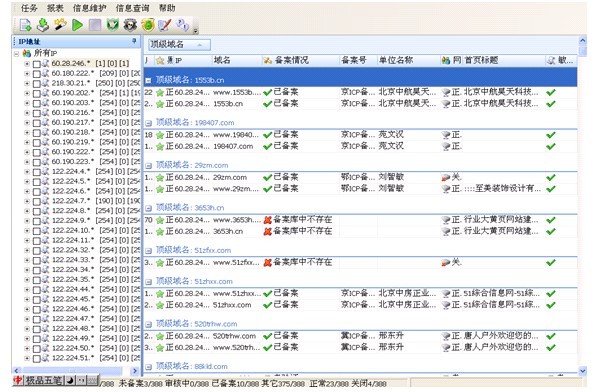This screenshot has height=392, width=595.
Task: Pin the IP地址 panel
Action: (x=134, y=41)
